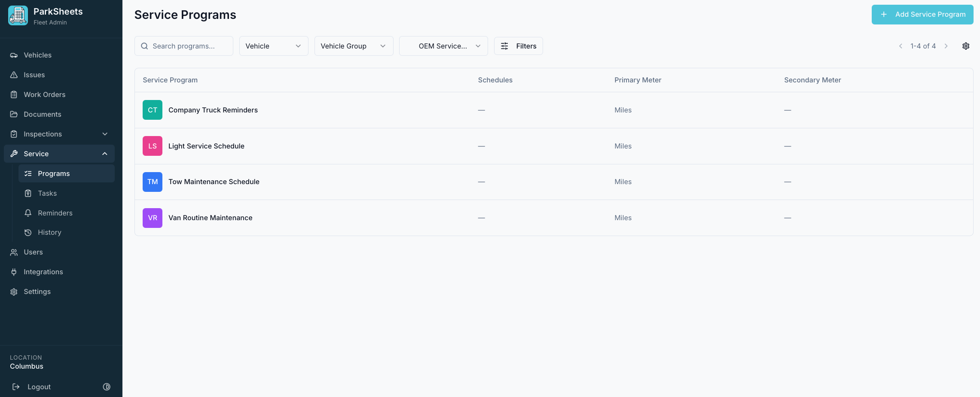Click the Add Service Program button

(922, 14)
